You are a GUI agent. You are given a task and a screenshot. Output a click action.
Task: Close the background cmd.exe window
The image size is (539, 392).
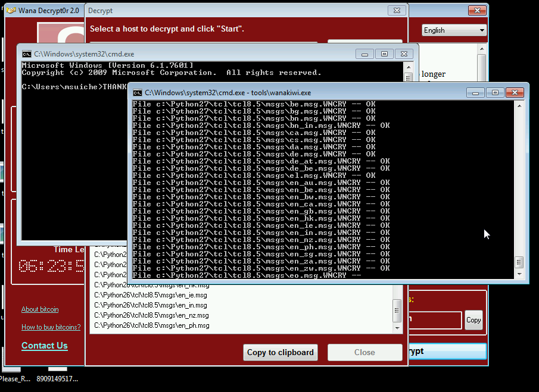(x=404, y=54)
